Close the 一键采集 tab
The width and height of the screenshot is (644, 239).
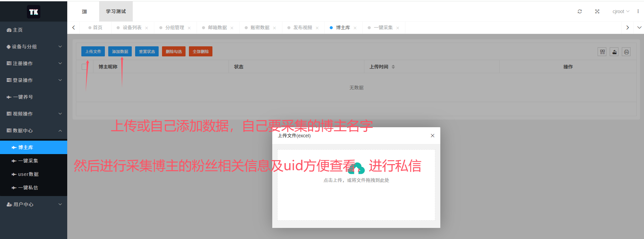(x=398, y=28)
